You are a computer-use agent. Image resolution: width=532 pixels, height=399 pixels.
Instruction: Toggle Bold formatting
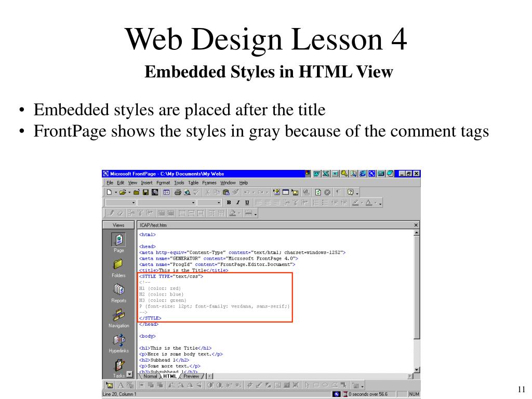click(x=229, y=203)
